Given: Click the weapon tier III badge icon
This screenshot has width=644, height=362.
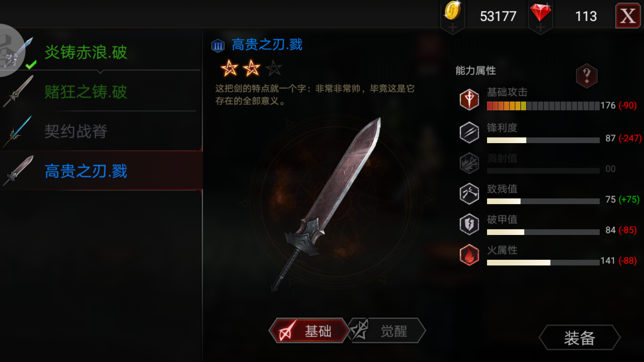Looking at the screenshot, I should click(218, 46).
